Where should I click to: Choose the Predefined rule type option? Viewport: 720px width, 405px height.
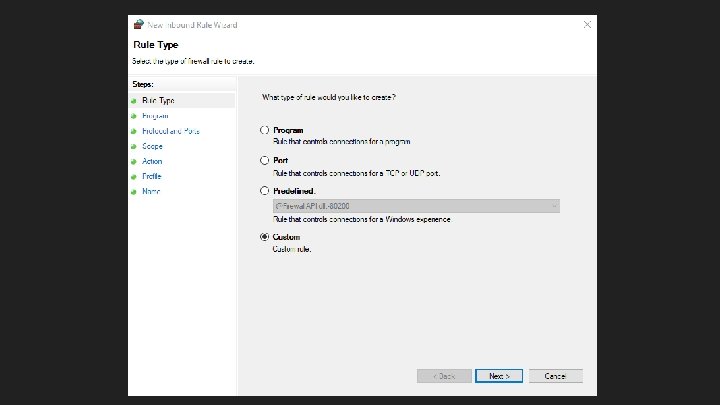265,190
